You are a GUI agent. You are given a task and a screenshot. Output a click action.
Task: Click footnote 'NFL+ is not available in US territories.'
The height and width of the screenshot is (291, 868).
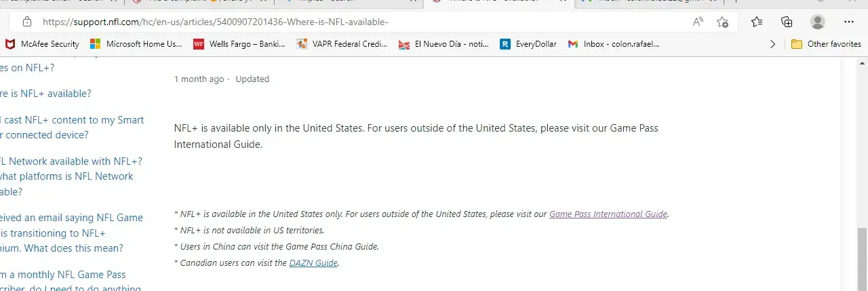pos(250,230)
